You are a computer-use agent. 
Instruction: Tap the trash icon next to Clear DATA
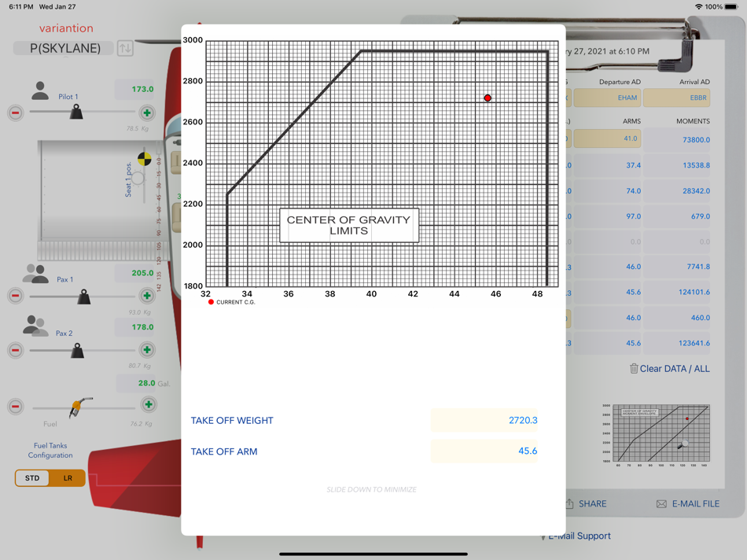[x=634, y=368]
